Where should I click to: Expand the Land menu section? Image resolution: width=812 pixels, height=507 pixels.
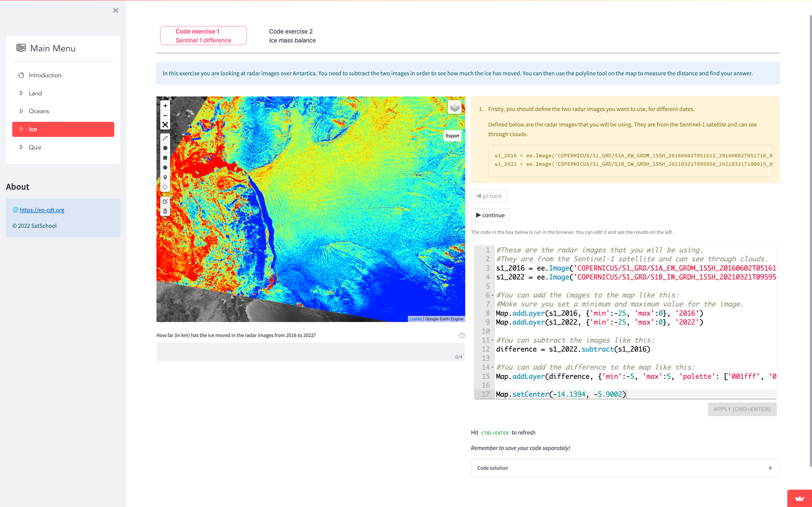pyautogui.click(x=35, y=93)
